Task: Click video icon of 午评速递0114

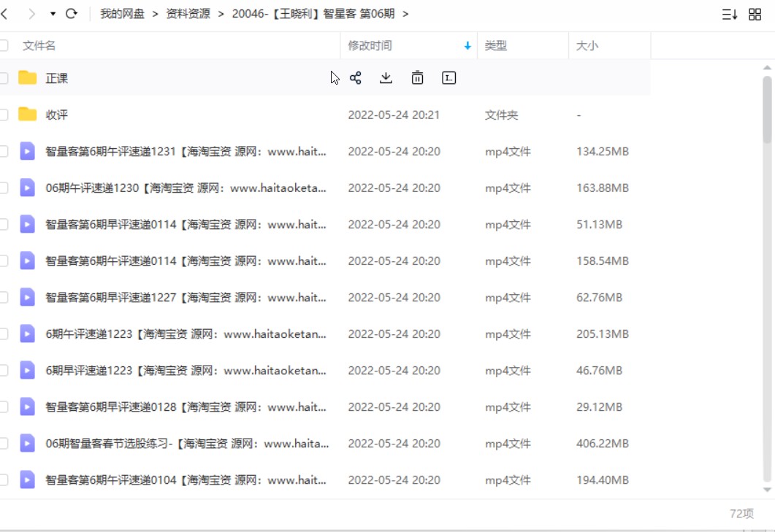Action: coord(27,261)
